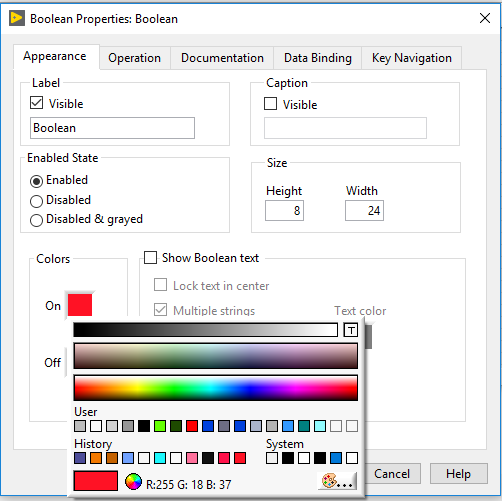
Task: Go to the Key Navigation tab
Action: [412, 58]
